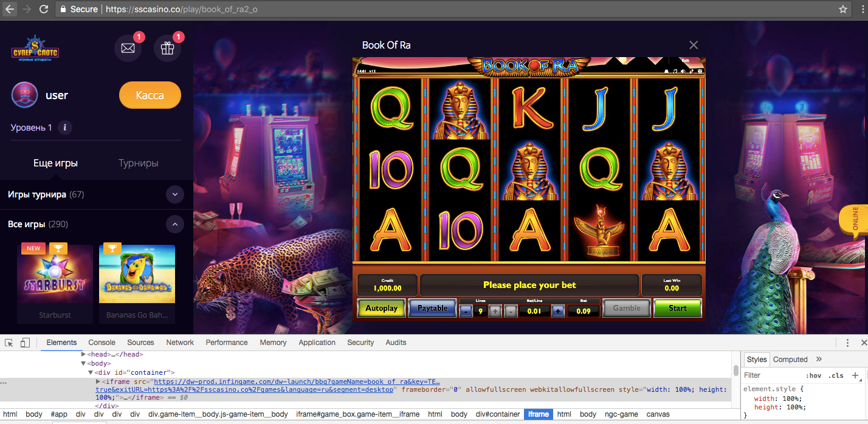The height and width of the screenshot is (424, 868).
Task: Decrease Bet/Line with the minus button
Action: (x=511, y=311)
